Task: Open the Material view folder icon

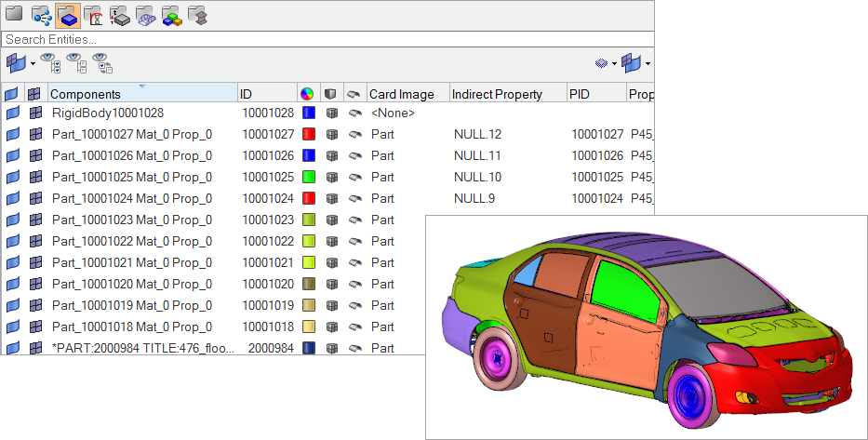Action: click(93, 15)
